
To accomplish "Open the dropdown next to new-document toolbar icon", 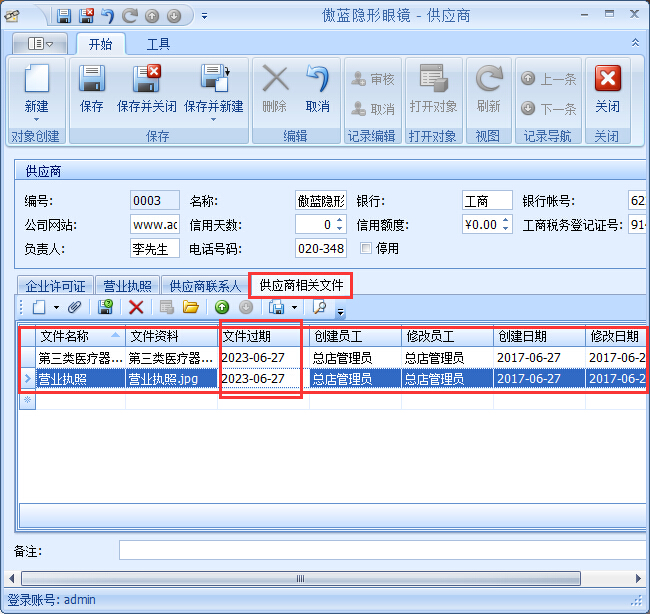I will coord(56,307).
